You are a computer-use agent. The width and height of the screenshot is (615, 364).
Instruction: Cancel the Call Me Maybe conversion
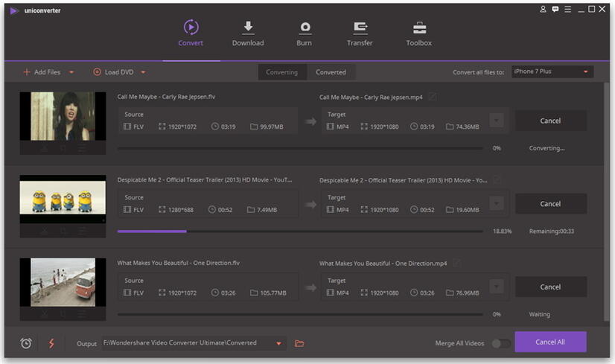[551, 121]
